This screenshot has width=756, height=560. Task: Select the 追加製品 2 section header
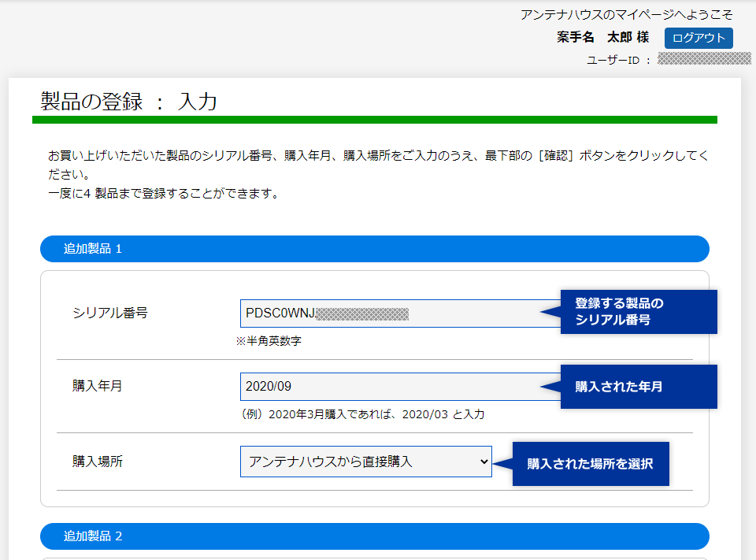(x=374, y=536)
